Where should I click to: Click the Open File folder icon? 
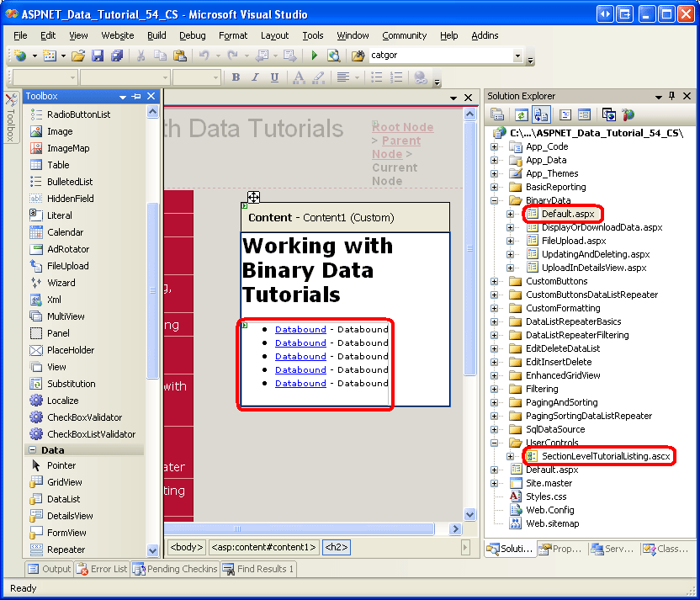click(x=77, y=56)
